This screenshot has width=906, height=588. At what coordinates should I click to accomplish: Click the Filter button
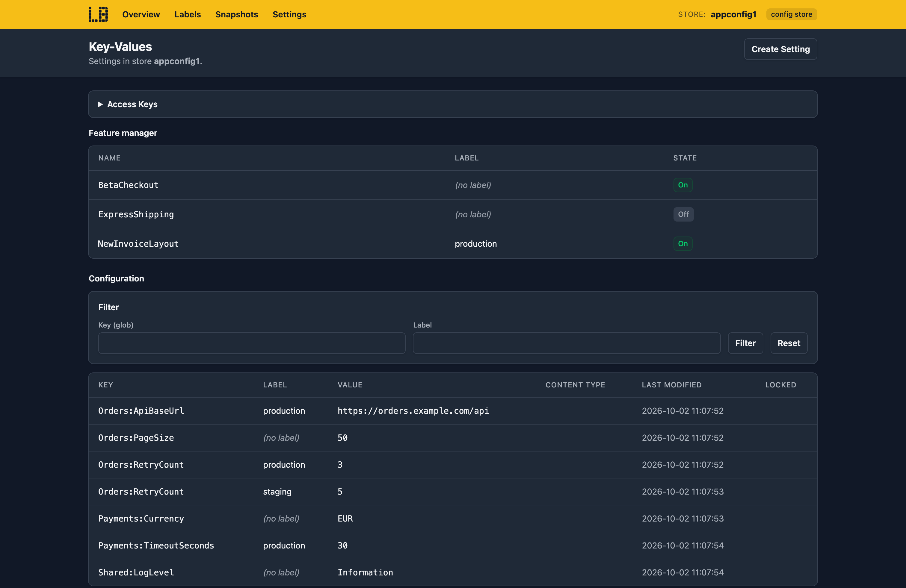(745, 343)
